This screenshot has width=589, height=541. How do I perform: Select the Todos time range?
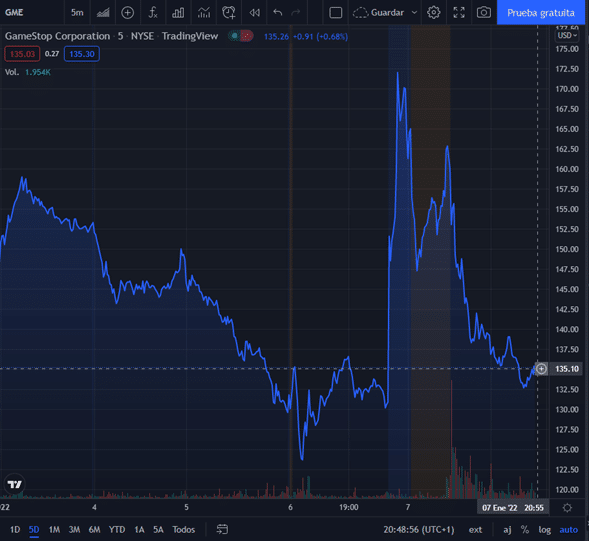[x=183, y=529]
